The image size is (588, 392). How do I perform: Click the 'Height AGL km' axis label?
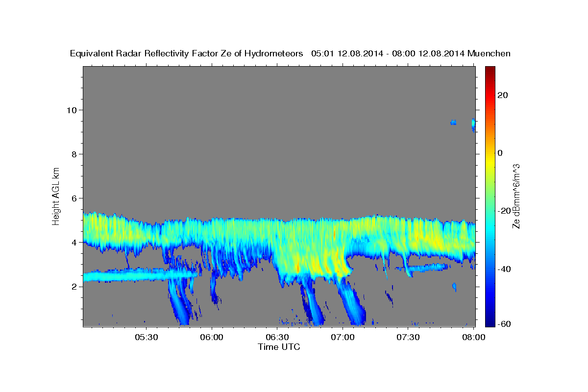[x=56, y=196]
